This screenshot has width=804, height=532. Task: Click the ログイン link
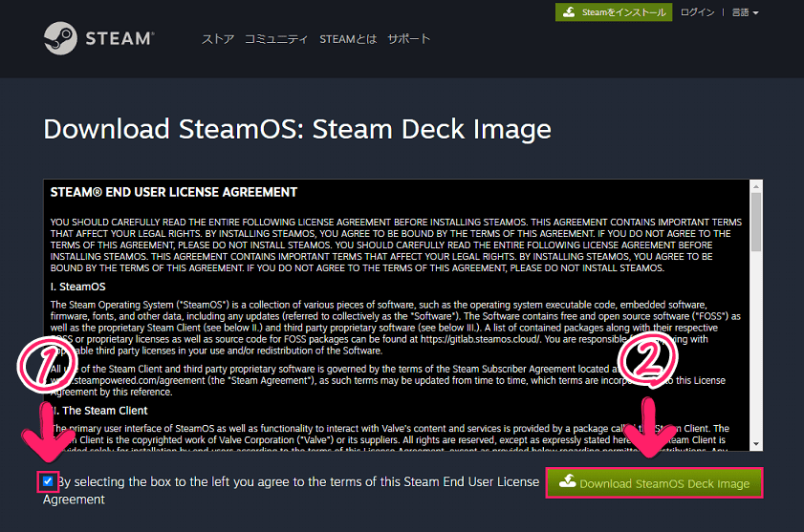pyautogui.click(x=697, y=12)
